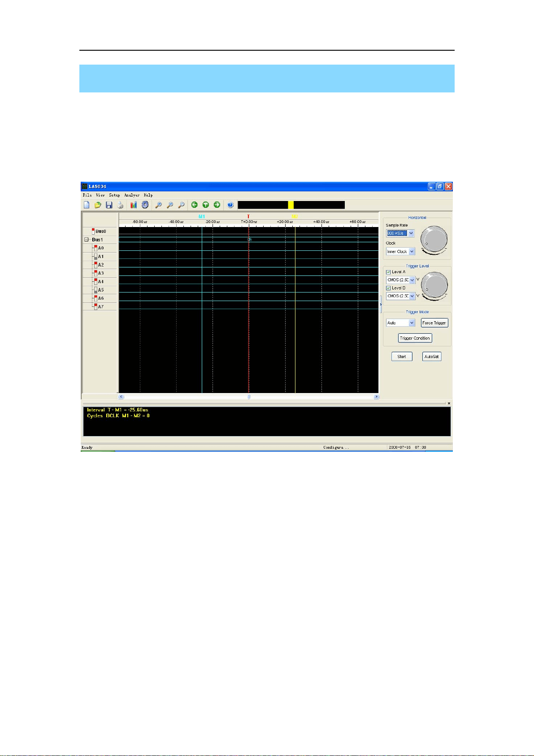534x756 pixels.
Task: Open the Setup menu
Action: tap(114, 195)
